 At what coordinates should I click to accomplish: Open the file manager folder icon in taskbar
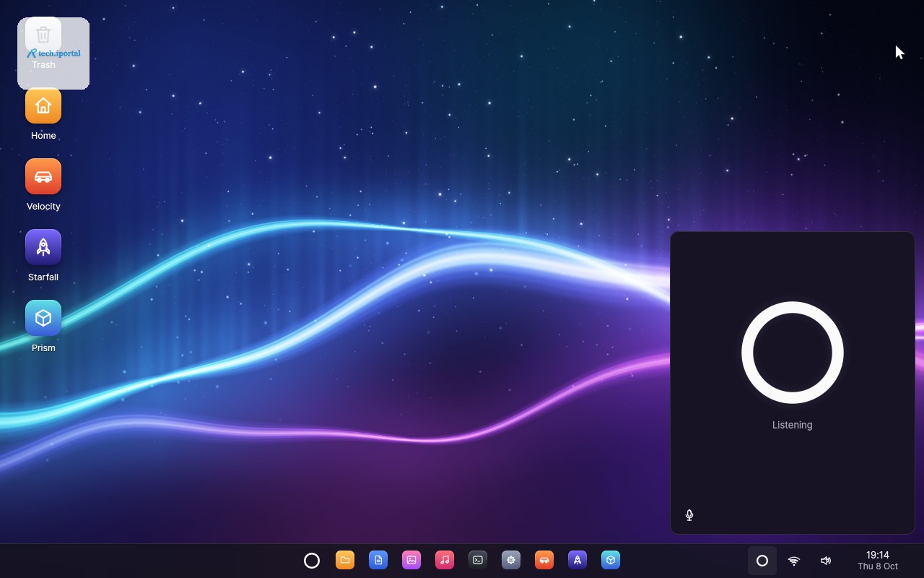tap(345, 561)
